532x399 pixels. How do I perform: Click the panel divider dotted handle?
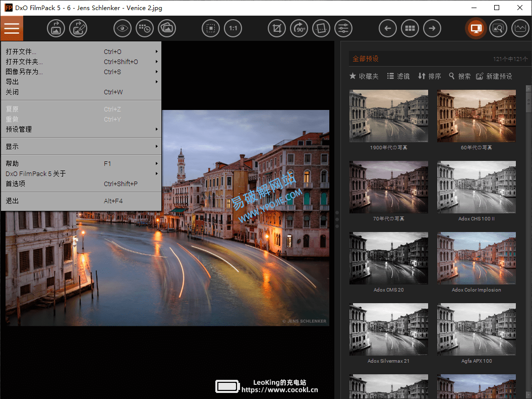pos(337,219)
